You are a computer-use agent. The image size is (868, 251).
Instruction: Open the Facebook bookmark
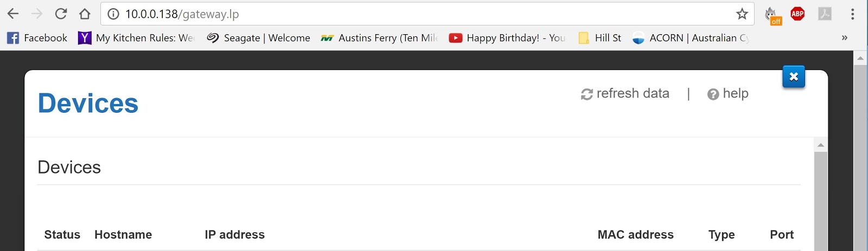pos(37,38)
